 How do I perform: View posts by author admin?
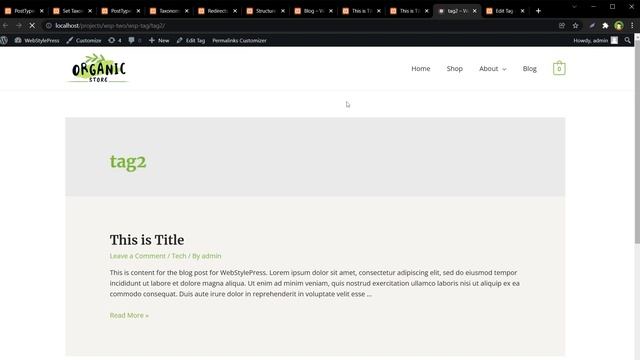click(x=211, y=256)
